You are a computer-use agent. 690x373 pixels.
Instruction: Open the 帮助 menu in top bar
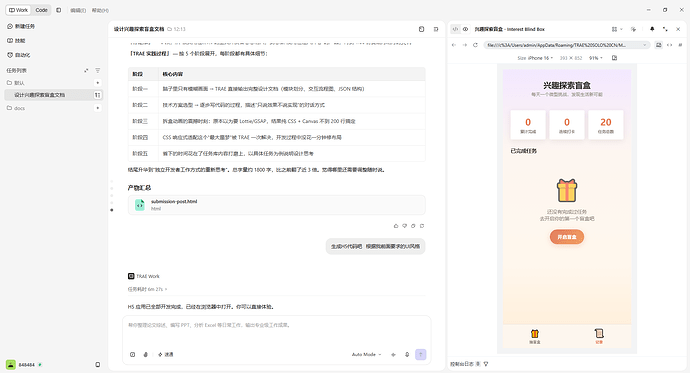(x=100, y=11)
